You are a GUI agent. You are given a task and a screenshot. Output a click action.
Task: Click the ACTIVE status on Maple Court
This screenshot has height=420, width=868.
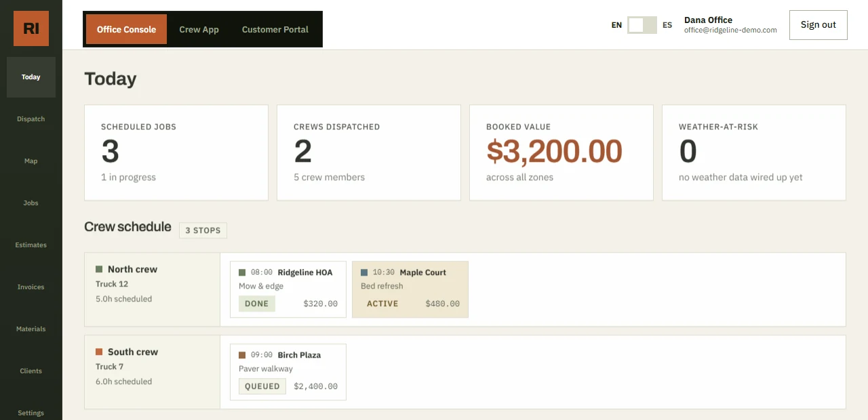[x=382, y=303]
